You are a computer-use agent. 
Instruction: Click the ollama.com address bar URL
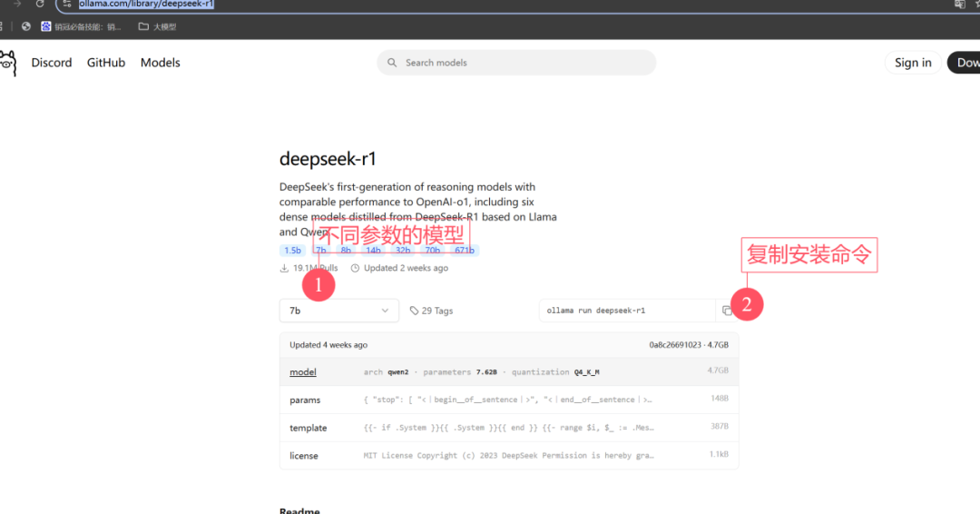click(146, 4)
